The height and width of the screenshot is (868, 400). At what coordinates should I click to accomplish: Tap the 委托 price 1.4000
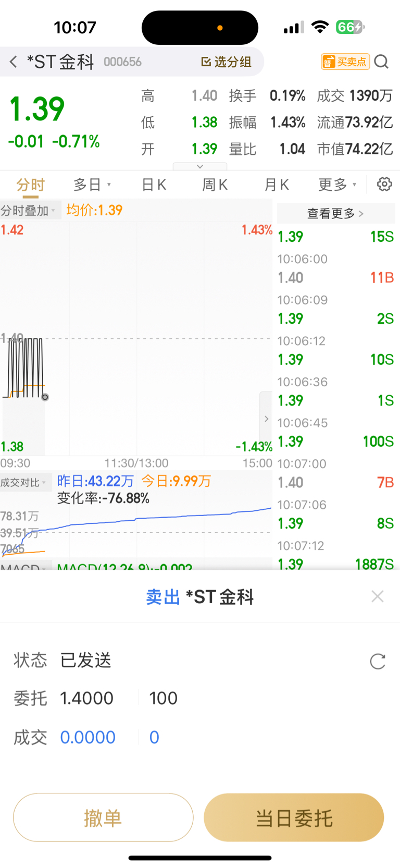(x=86, y=698)
